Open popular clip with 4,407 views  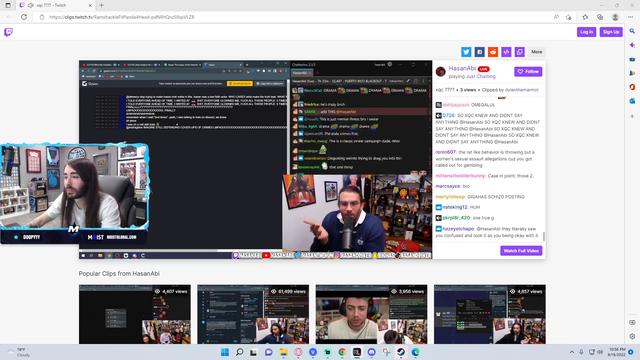(x=135, y=314)
